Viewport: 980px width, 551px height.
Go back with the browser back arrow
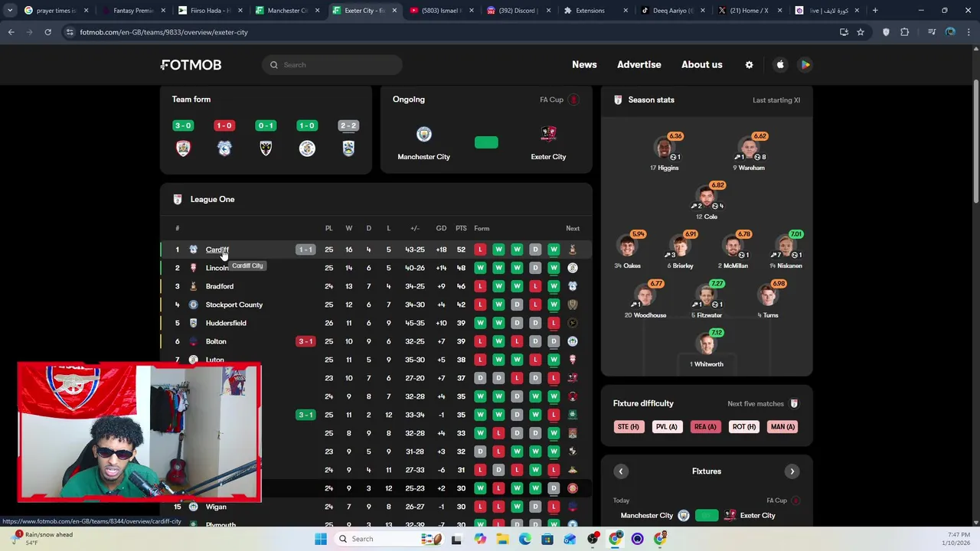coord(11,32)
